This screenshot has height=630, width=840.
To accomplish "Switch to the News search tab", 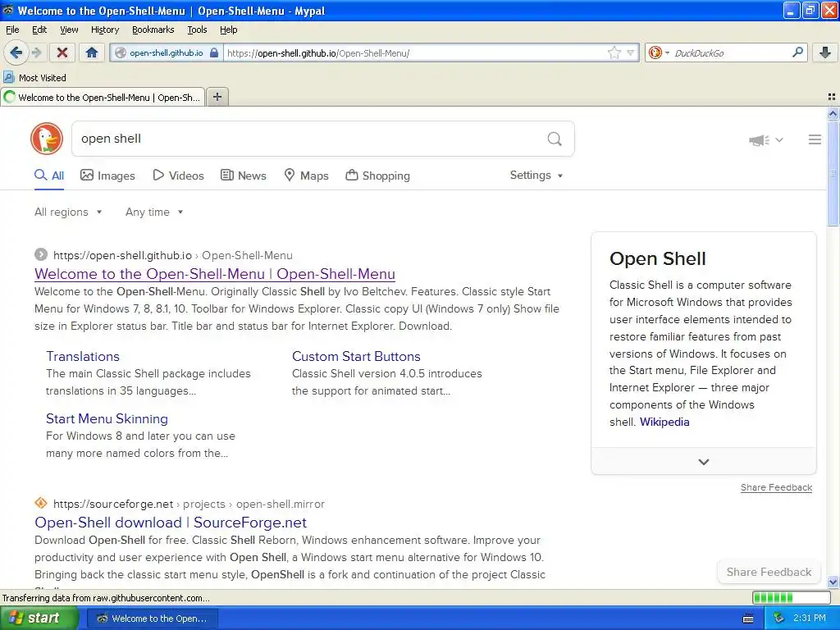I will (243, 176).
